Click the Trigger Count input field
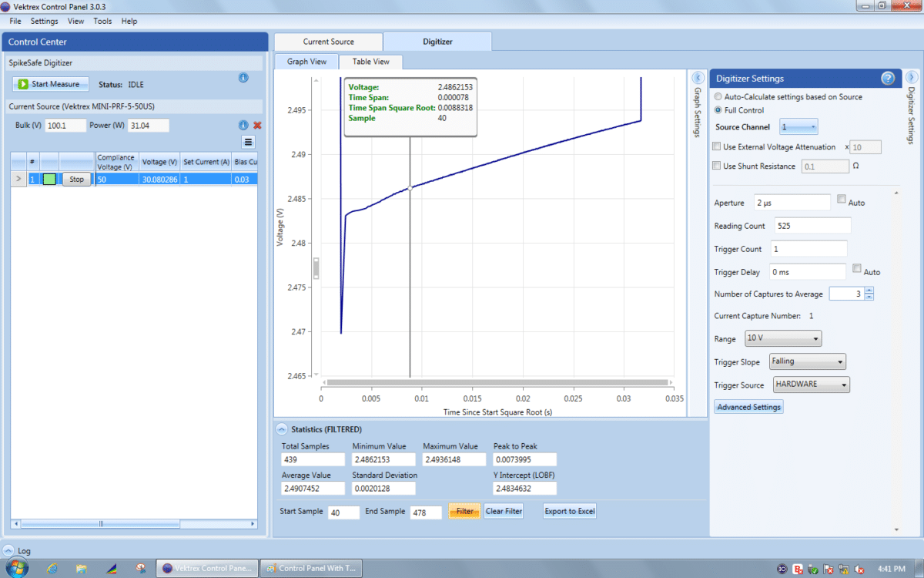 pyautogui.click(x=808, y=249)
